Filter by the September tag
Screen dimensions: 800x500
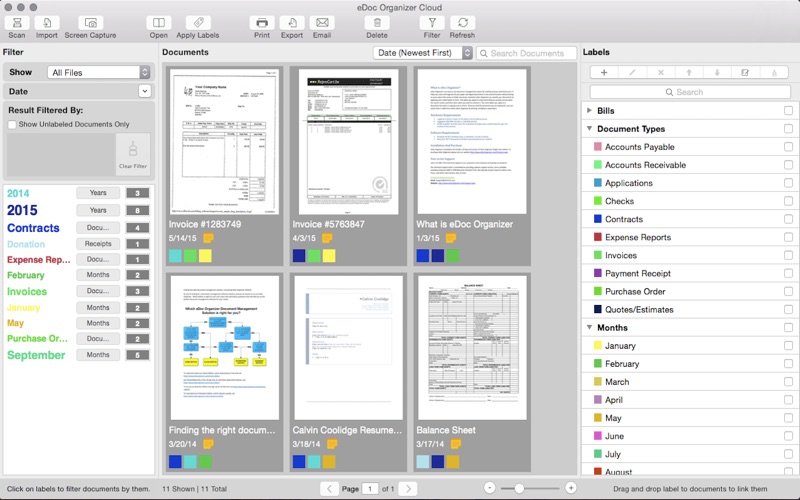point(36,355)
